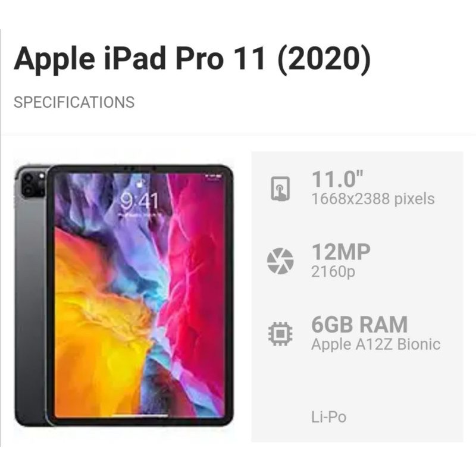The width and height of the screenshot is (476, 476).
Task: Tap the lock icon above the 9:41 clock
Action: pos(140,183)
